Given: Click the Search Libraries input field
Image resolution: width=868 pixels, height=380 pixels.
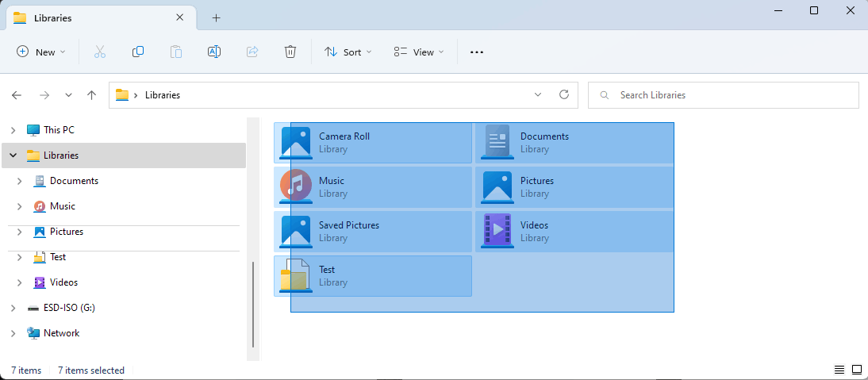Looking at the screenshot, I should pyautogui.click(x=724, y=95).
